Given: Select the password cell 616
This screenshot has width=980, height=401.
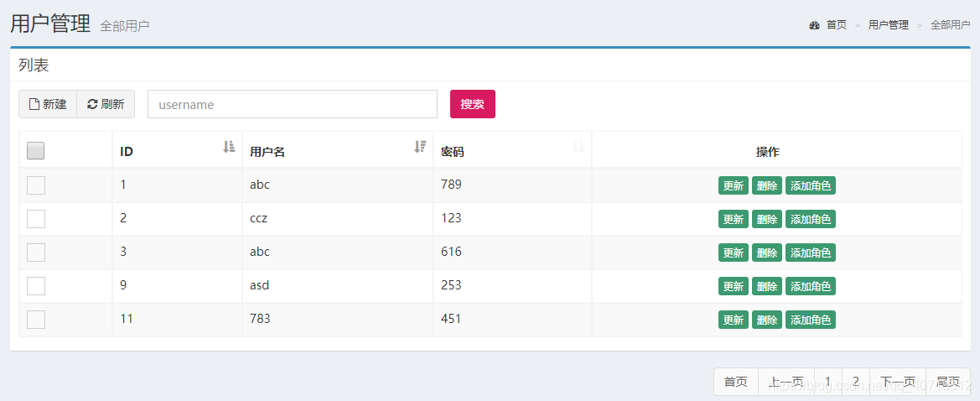Looking at the screenshot, I should [512, 253].
